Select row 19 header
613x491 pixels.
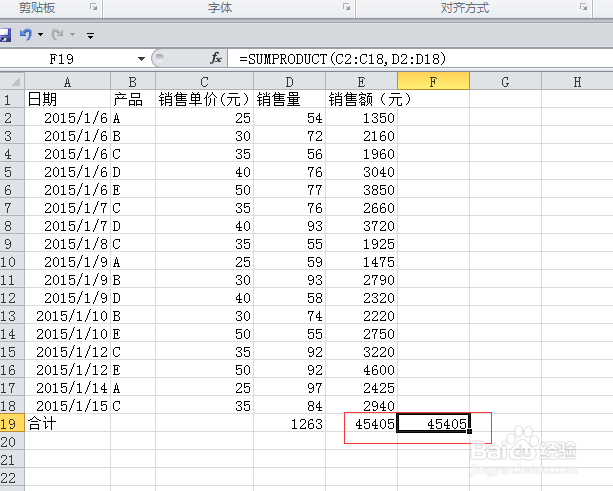[x=12, y=423]
